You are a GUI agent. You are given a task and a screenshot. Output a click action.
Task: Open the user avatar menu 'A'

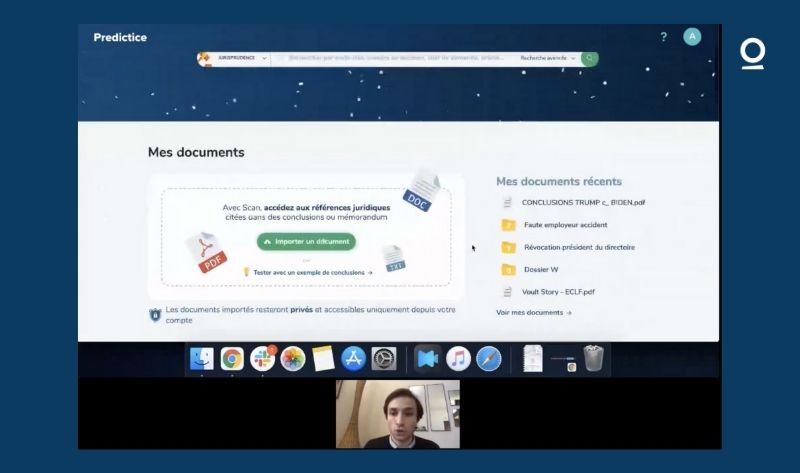click(x=692, y=36)
